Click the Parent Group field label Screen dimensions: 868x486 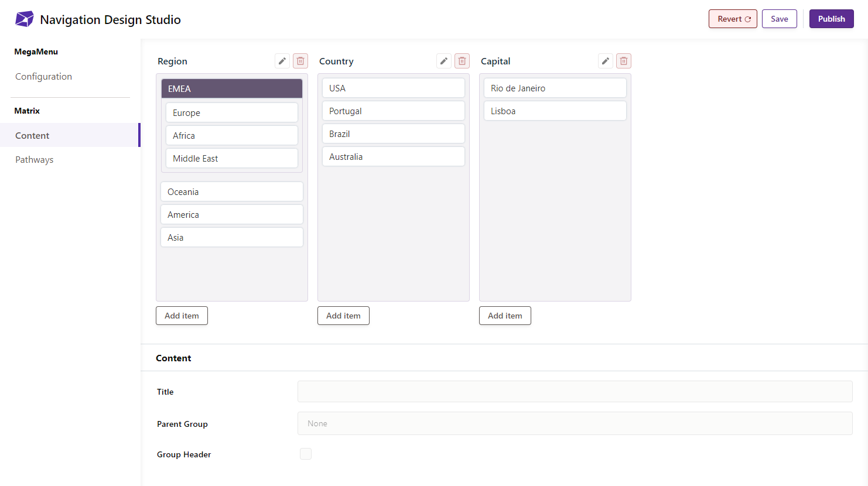182,424
